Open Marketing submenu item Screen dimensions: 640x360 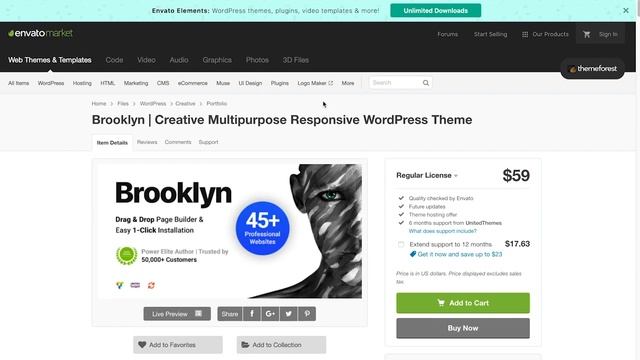coord(136,83)
